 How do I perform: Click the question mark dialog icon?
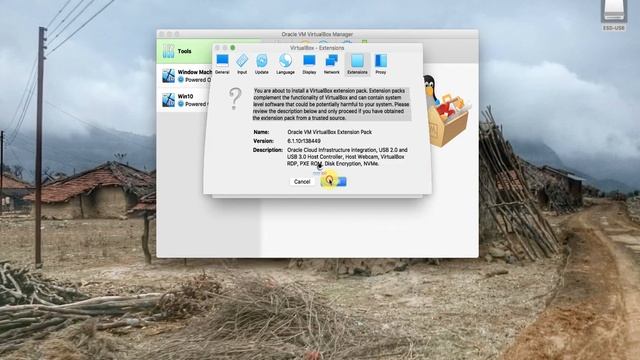pyautogui.click(x=235, y=99)
